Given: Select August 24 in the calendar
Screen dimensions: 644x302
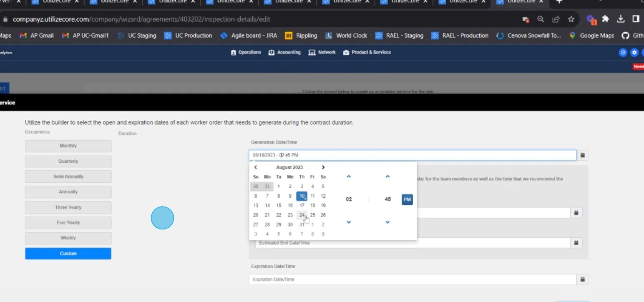Looking at the screenshot, I should pos(302,215).
